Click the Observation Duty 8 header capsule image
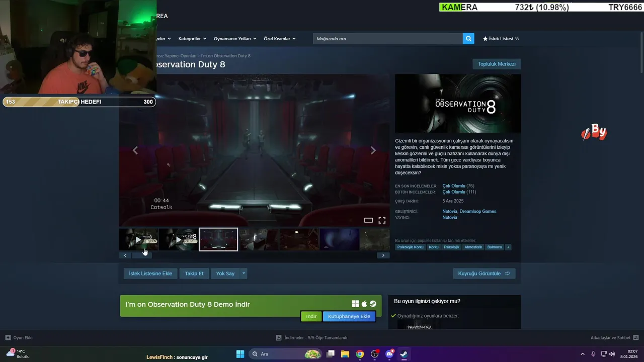Viewport: 644px width, 362px height. [x=458, y=104]
